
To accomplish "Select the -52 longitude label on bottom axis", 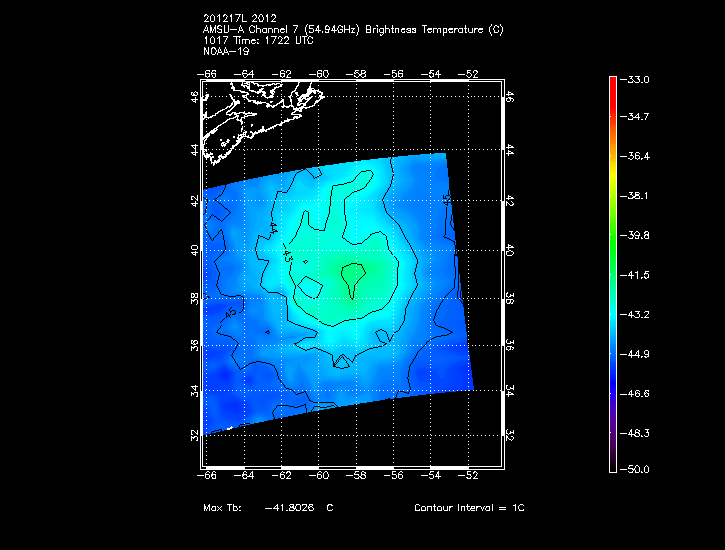I will [x=469, y=476].
